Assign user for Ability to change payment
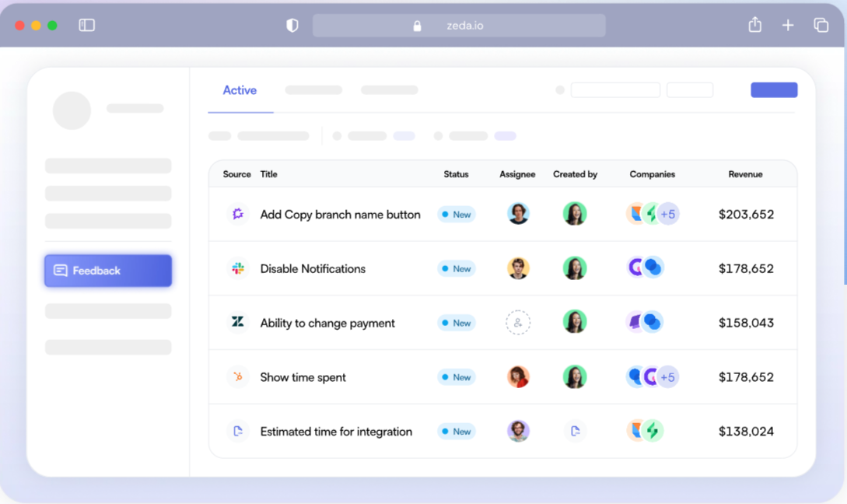The image size is (847, 504). click(x=518, y=323)
